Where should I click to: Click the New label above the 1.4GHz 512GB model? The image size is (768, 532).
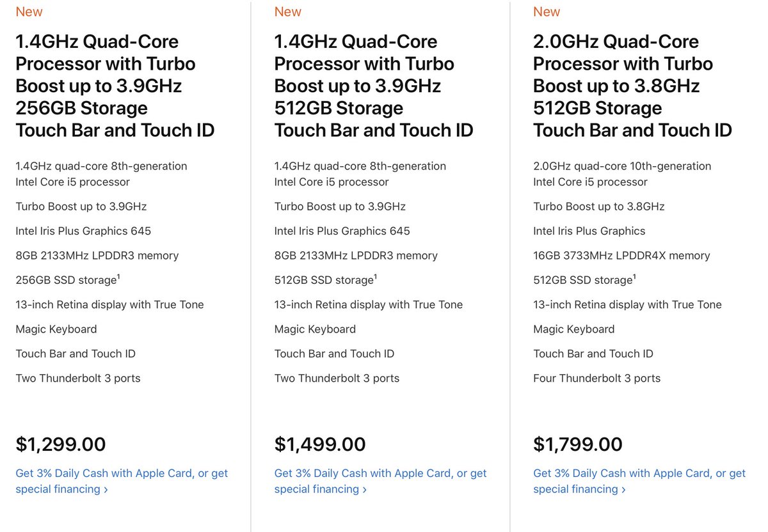(287, 12)
